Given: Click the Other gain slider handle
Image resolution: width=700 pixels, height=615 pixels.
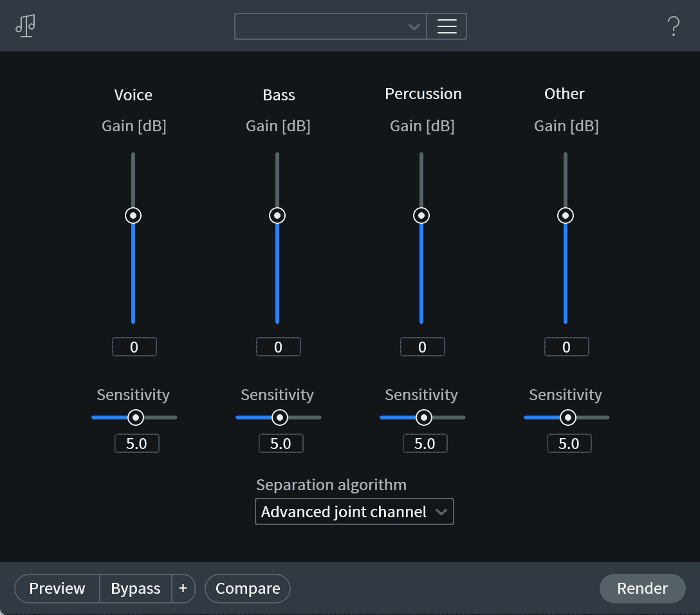Looking at the screenshot, I should tap(566, 216).
